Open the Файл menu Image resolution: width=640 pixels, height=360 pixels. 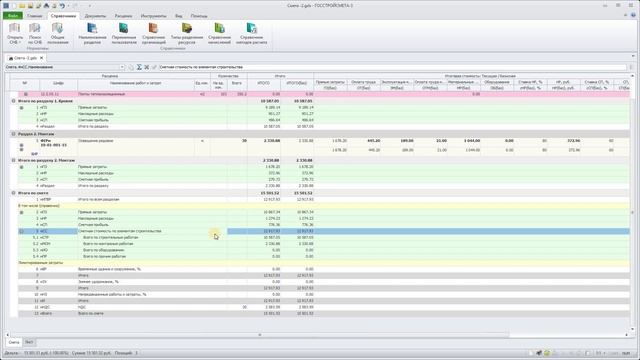point(13,16)
